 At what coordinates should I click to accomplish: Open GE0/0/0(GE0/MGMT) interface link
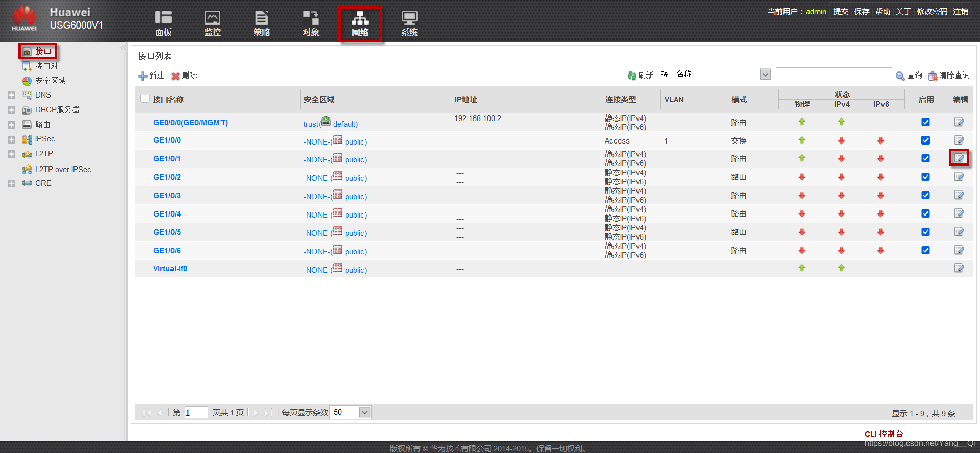pyautogui.click(x=190, y=122)
